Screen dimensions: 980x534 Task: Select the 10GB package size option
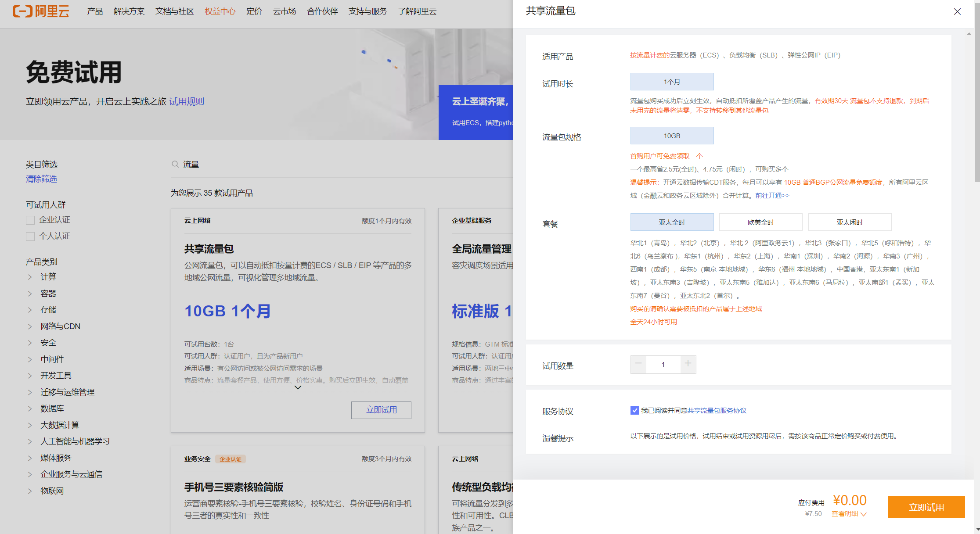click(x=672, y=136)
